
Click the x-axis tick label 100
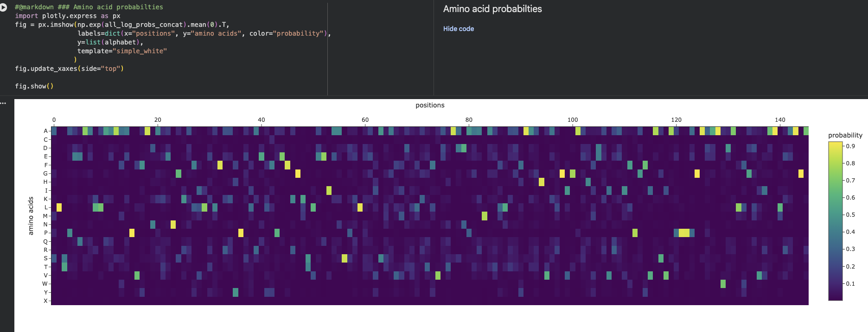point(573,120)
